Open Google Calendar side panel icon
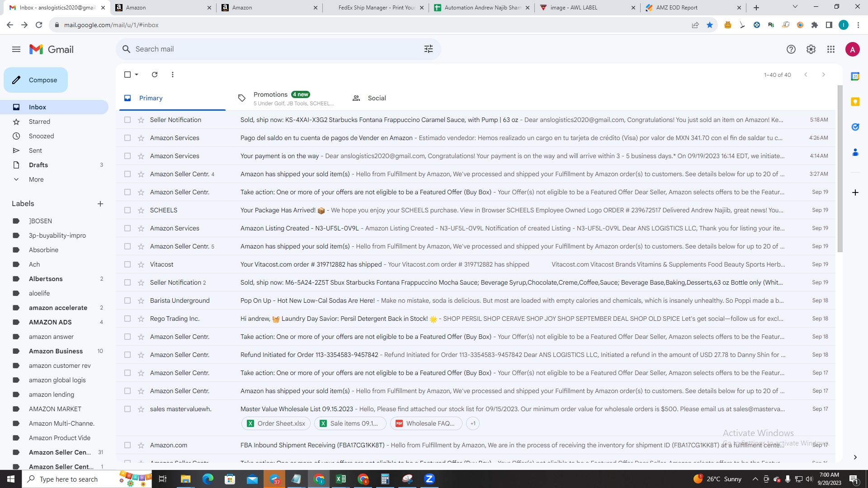The height and width of the screenshot is (488, 868). click(x=855, y=76)
